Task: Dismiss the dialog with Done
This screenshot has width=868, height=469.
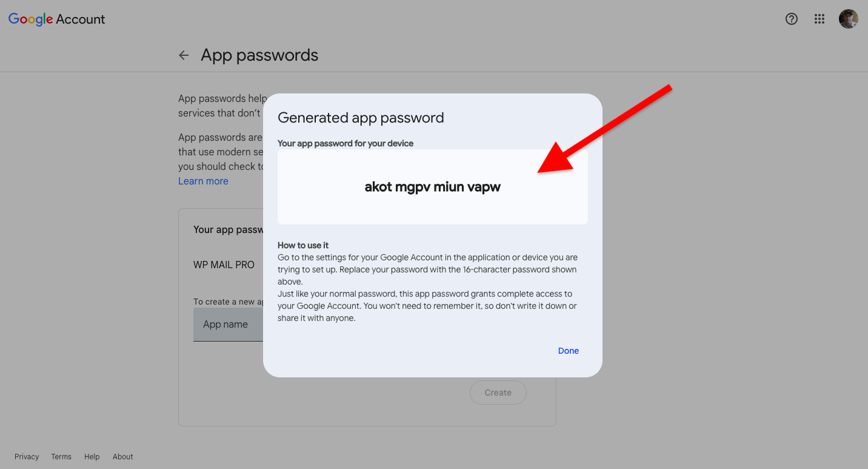Action: tap(569, 351)
